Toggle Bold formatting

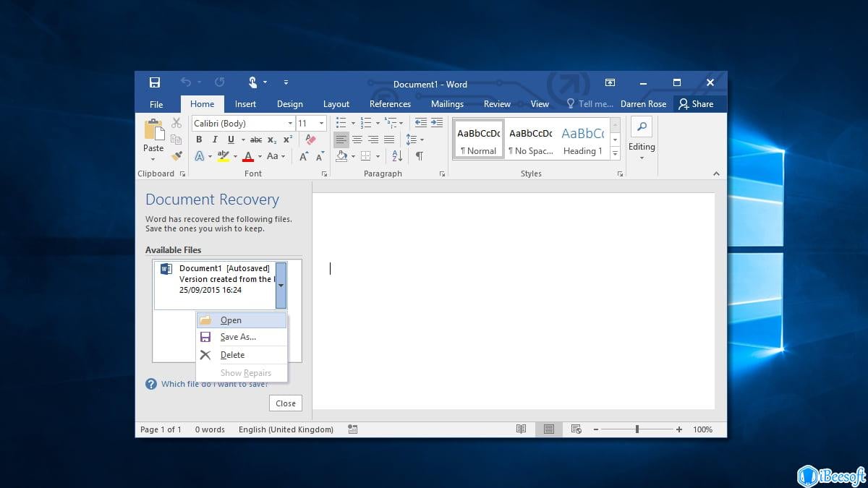tap(199, 140)
